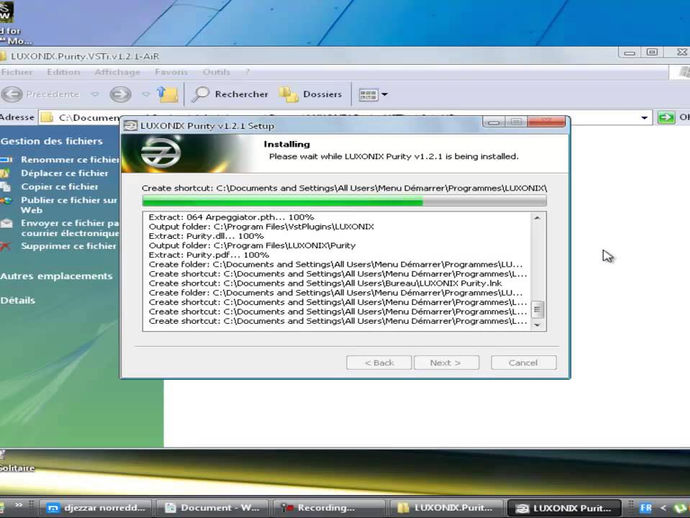Image resolution: width=690 pixels, height=518 pixels.
Task: Click the copy file icon in sidebar
Action: [5, 187]
